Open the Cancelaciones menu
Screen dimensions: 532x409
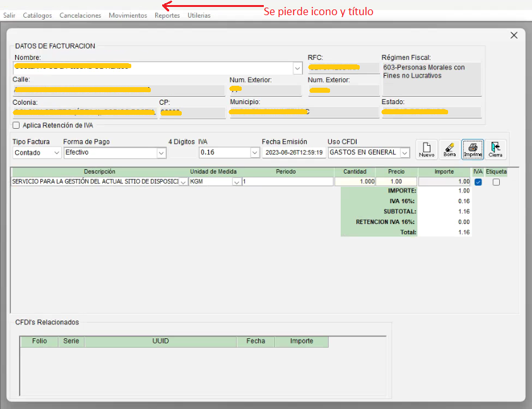click(x=80, y=15)
